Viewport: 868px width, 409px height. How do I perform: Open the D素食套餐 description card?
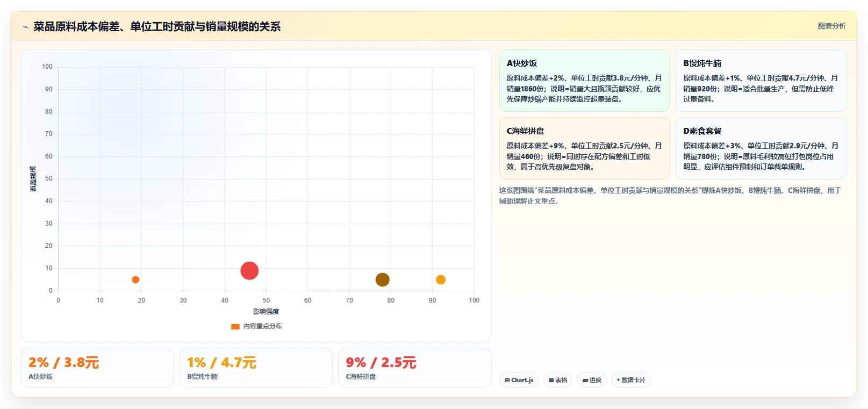(761, 148)
